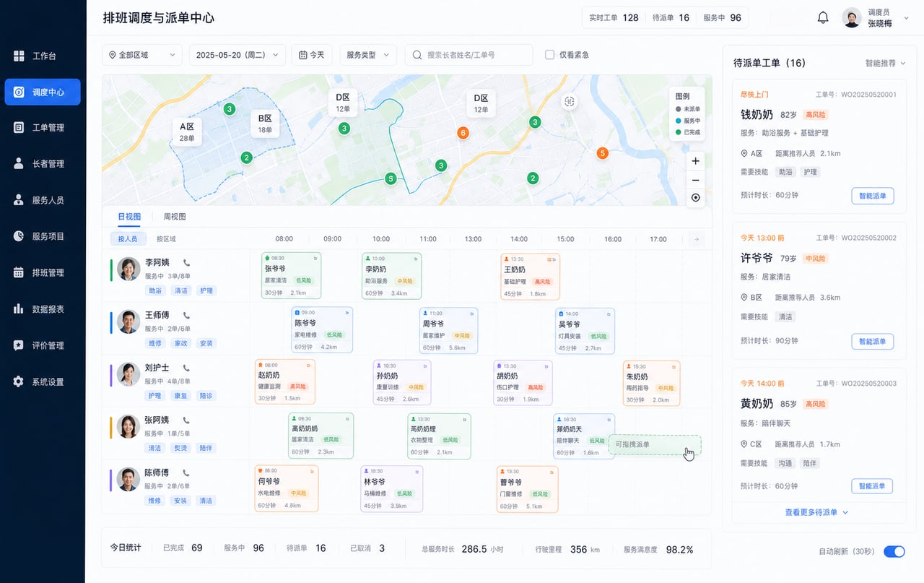This screenshot has height=583, width=924.
Task: Call 陈师傅 via phone icon
Action: coord(187,472)
